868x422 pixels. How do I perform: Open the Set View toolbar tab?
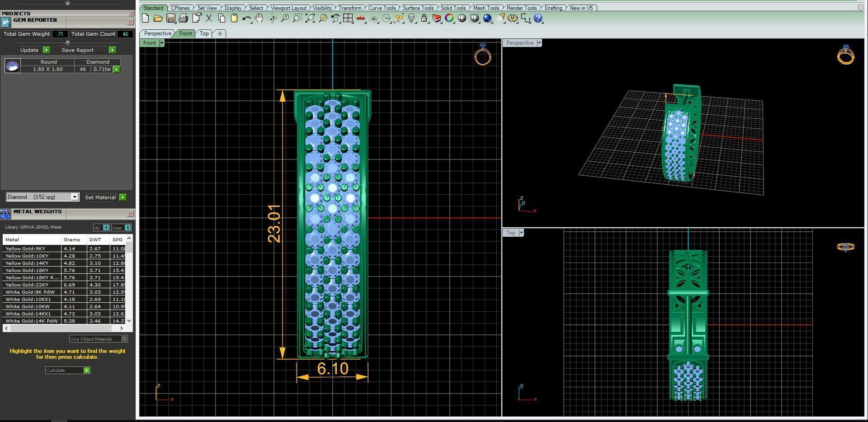click(207, 8)
